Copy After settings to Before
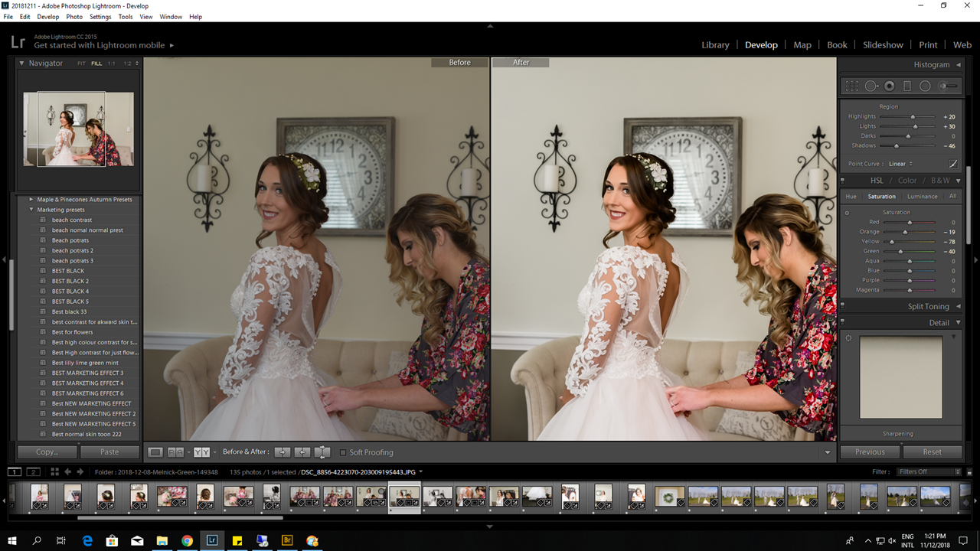This screenshot has height=551, width=980. tap(302, 452)
